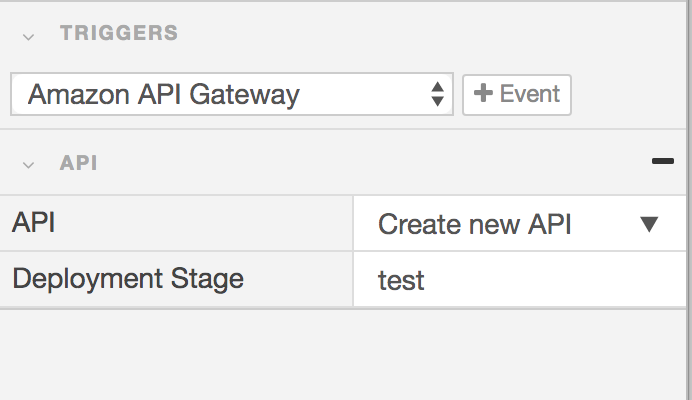The height and width of the screenshot is (400, 692).
Task: Open the Create new API dropdown
Action: pyautogui.click(x=518, y=224)
